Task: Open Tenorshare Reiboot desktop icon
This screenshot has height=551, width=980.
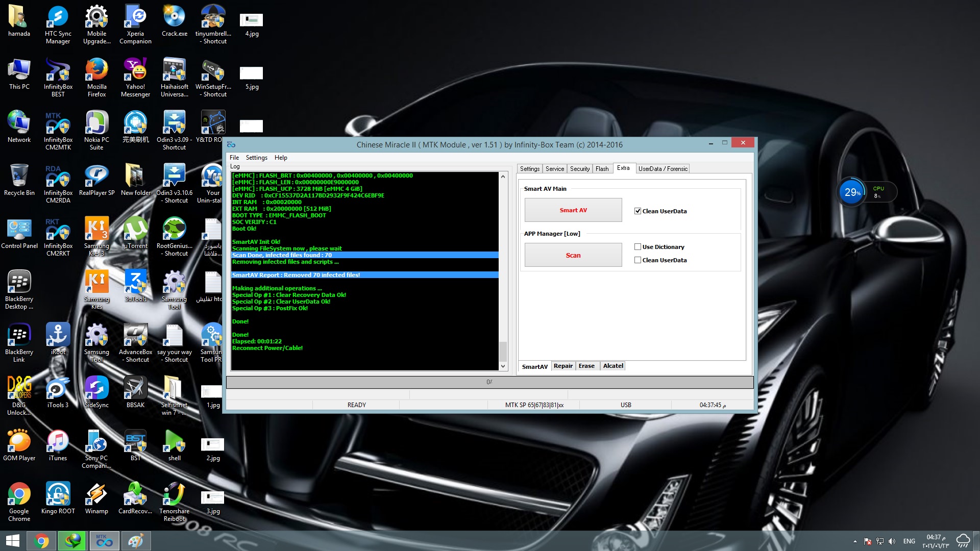Action: (x=174, y=502)
